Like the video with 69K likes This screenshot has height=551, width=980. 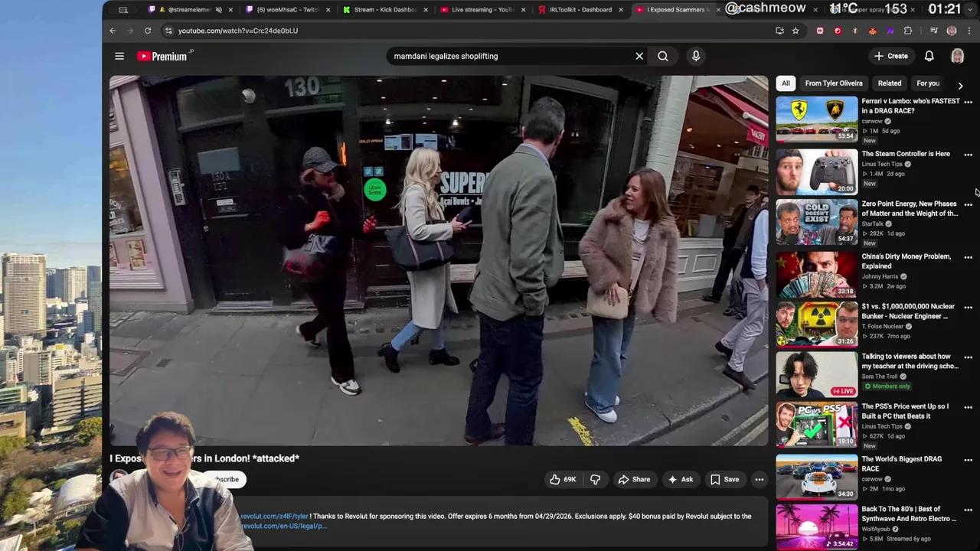(563, 480)
